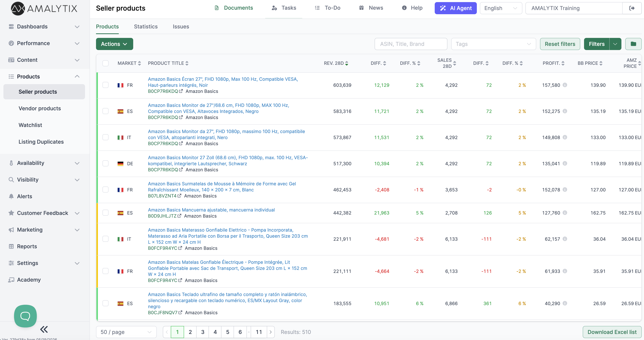Sort by PRODUCT TITLE column arrows

click(187, 63)
